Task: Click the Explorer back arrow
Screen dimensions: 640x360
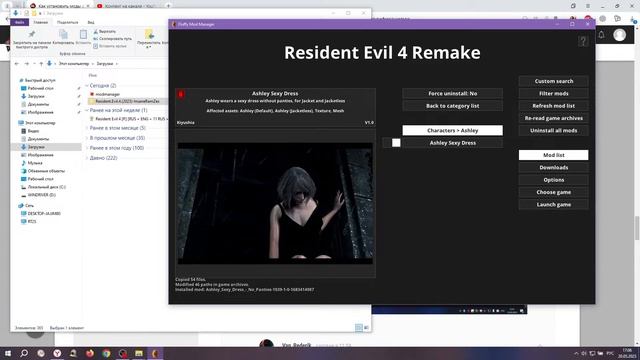Action: coord(17,64)
